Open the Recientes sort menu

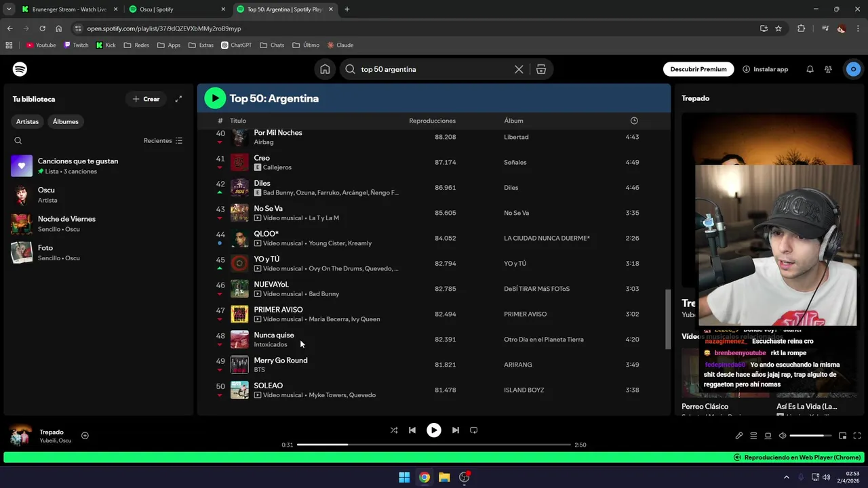pos(163,140)
